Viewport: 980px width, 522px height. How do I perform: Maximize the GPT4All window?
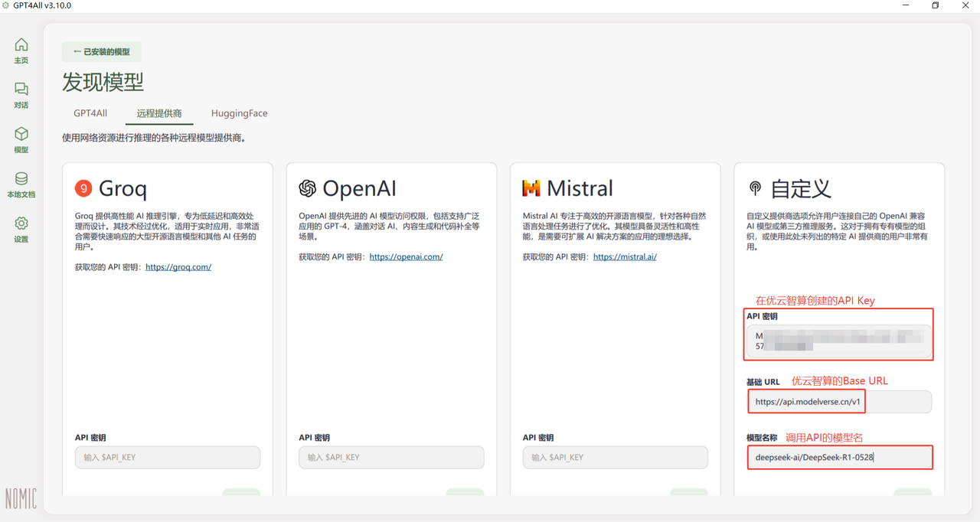[x=935, y=5]
